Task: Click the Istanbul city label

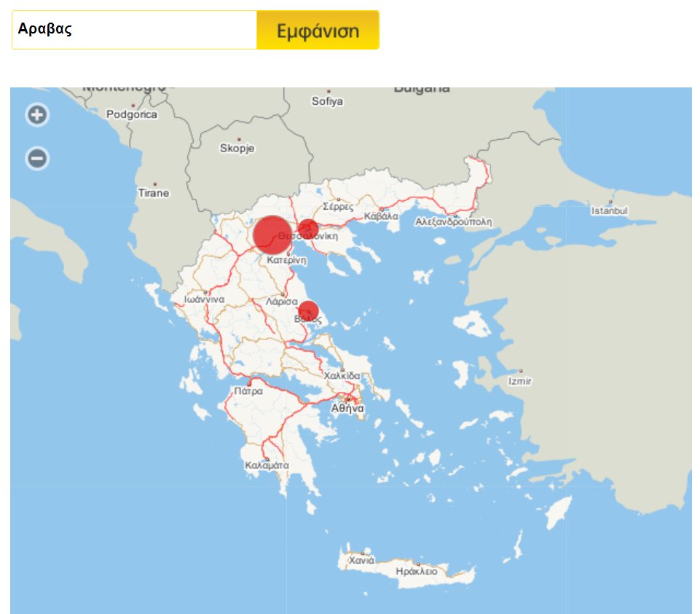Action: 610,210
